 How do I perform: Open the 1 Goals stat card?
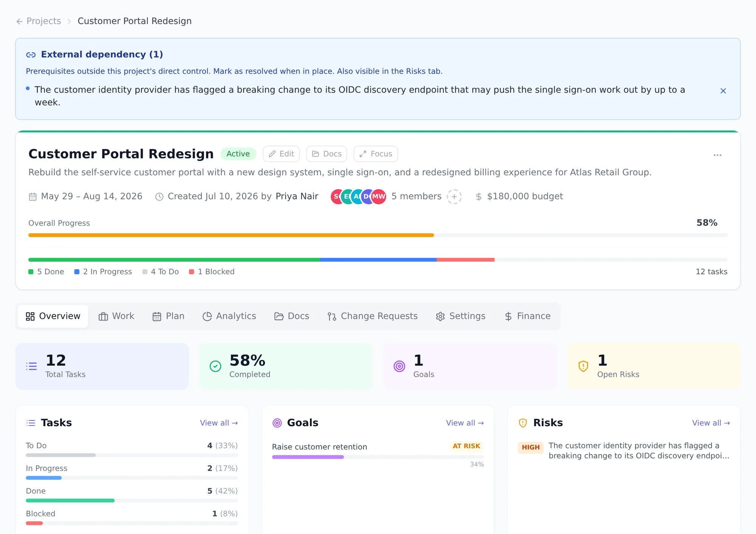click(470, 366)
